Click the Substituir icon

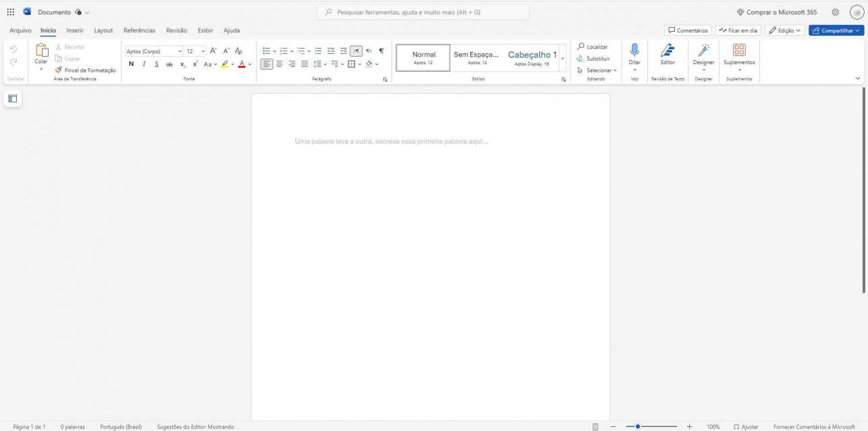point(579,59)
